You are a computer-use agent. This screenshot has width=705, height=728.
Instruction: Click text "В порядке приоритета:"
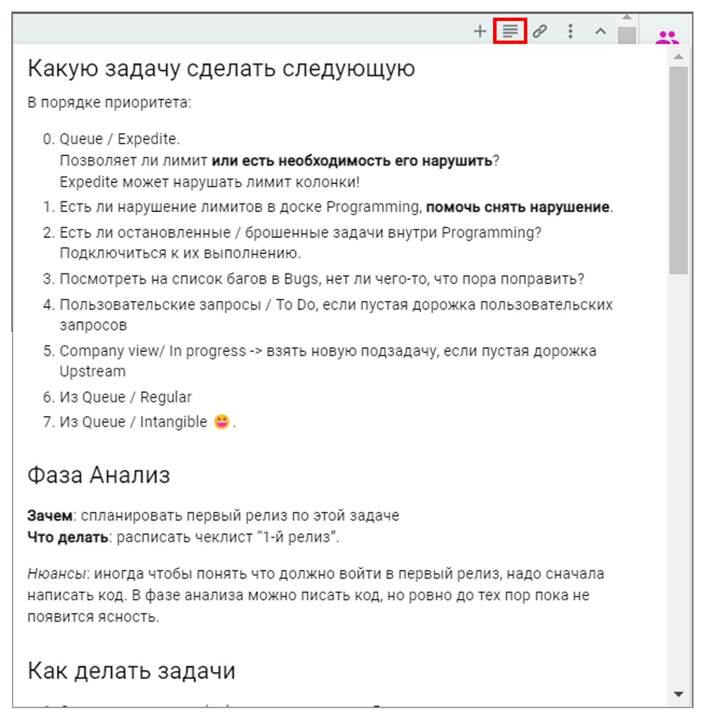[110, 102]
